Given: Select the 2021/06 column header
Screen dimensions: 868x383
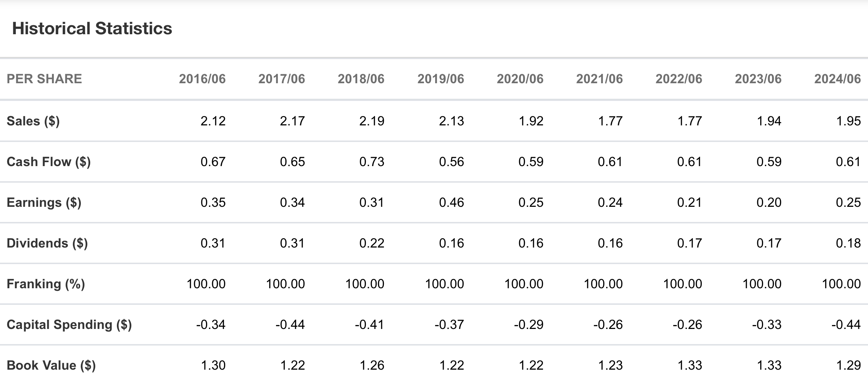Looking at the screenshot, I should click(599, 79).
